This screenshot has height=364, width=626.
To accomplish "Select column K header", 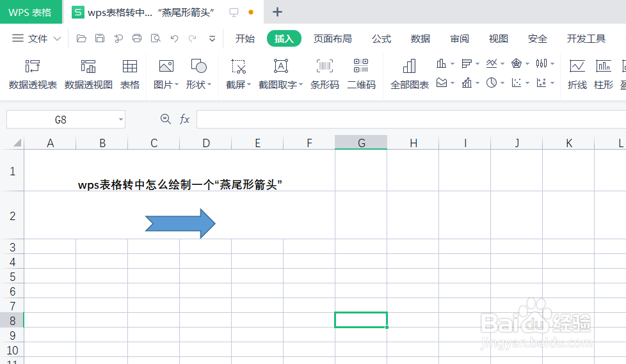I will pyautogui.click(x=568, y=143).
